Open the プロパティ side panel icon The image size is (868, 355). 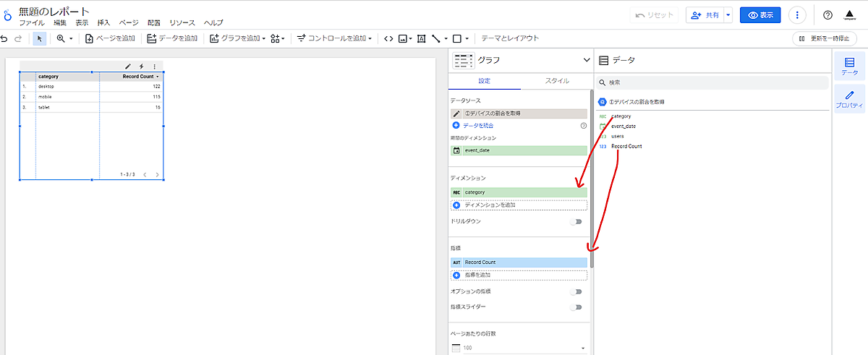849,98
